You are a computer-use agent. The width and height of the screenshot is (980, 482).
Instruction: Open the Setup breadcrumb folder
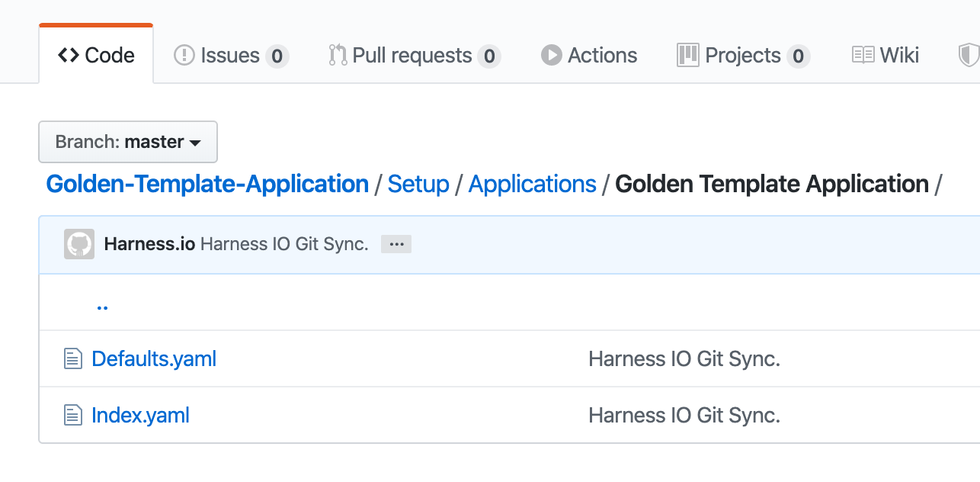pyautogui.click(x=418, y=184)
